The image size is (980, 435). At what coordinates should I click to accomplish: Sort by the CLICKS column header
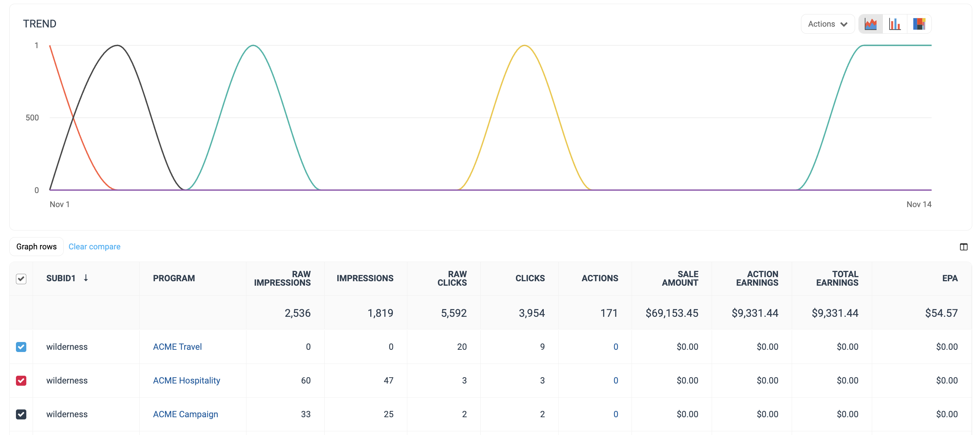pyautogui.click(x=530, y=278)
